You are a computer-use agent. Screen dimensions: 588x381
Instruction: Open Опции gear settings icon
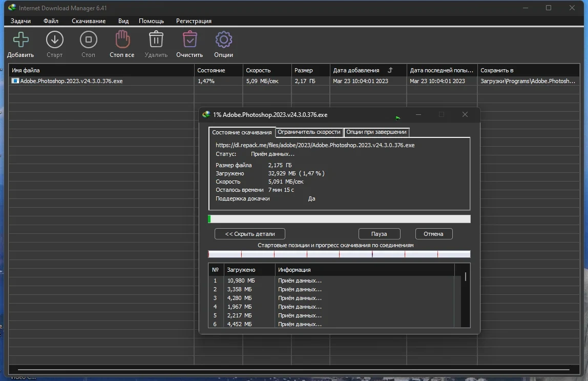click(223, 39)
